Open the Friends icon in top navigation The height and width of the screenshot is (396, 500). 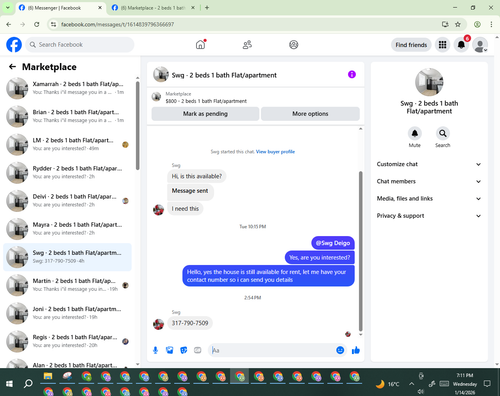(247, 45)
